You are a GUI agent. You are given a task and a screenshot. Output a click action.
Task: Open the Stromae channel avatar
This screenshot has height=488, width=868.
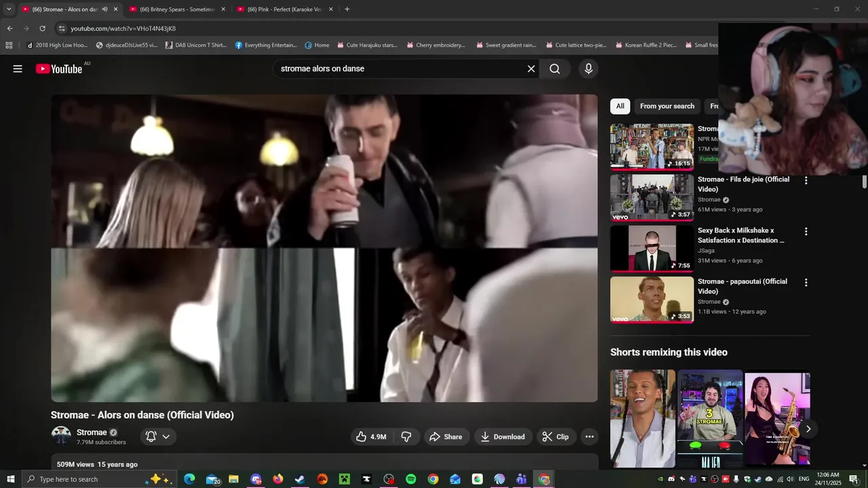click(x=61, y=436)
